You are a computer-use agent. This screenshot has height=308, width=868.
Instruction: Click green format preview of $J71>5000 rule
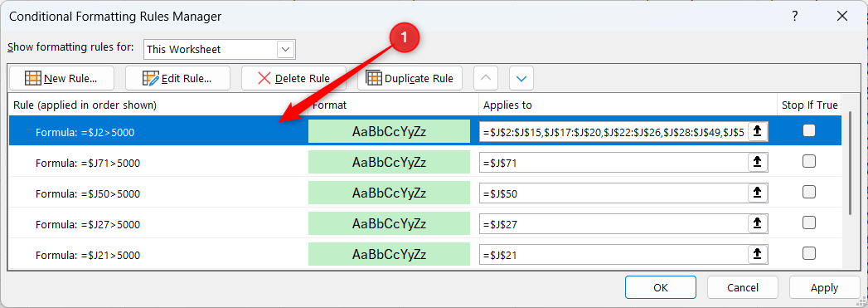tap(389, 163)
